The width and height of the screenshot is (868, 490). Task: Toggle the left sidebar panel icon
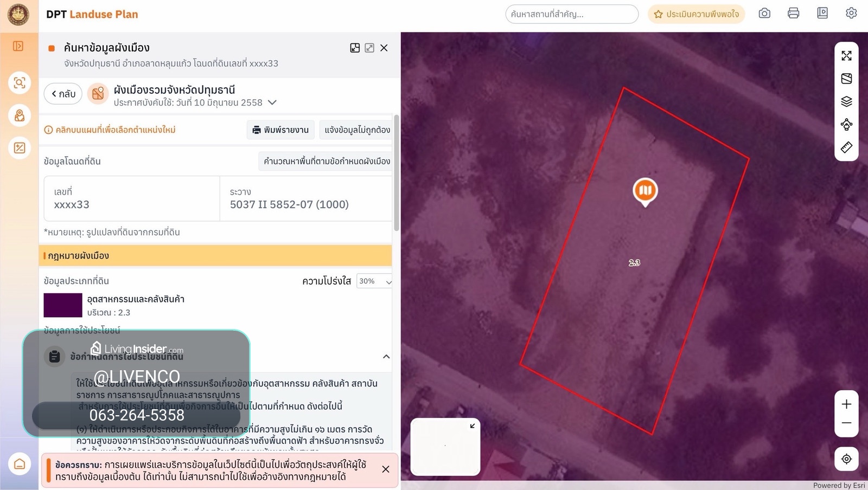click(x=18, y=46)
